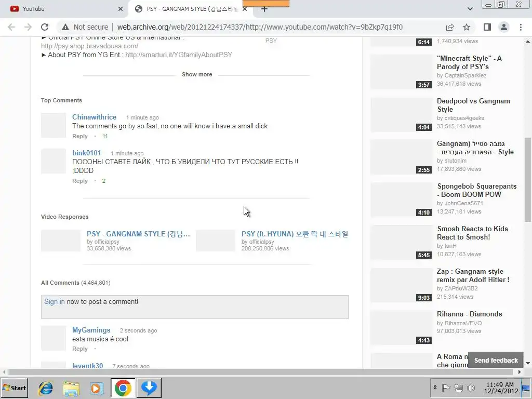
Task: Bookmark this page with star icon
Action: pos(467,27)
